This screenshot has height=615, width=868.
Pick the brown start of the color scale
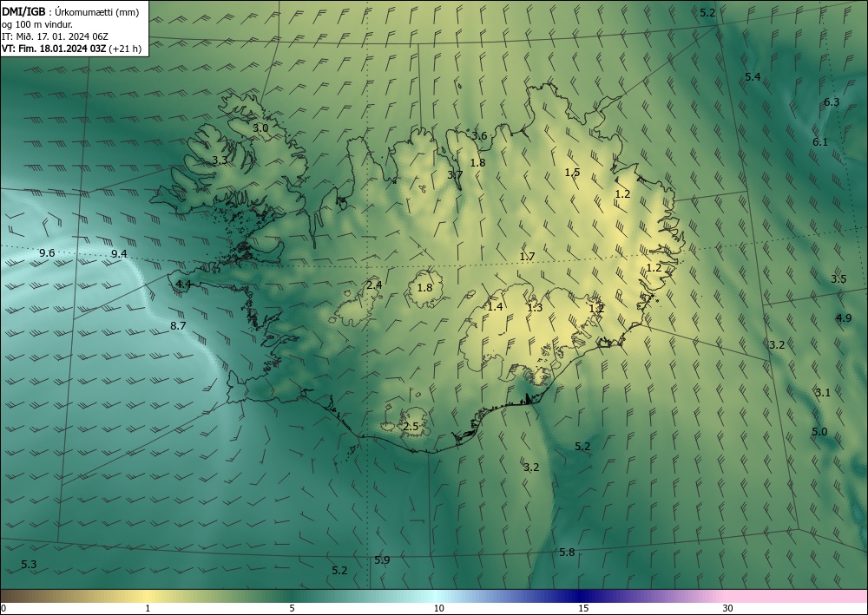(x=23, y=596)
